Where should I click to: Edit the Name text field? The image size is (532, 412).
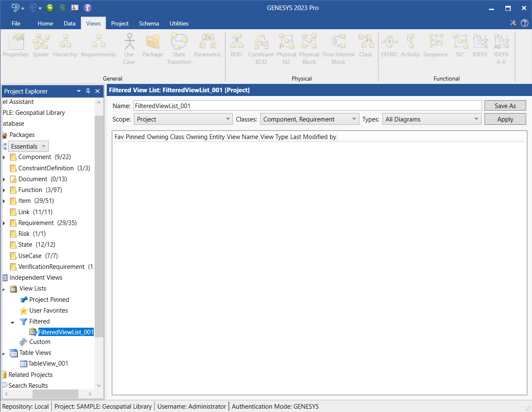click(x=308, y=106)
